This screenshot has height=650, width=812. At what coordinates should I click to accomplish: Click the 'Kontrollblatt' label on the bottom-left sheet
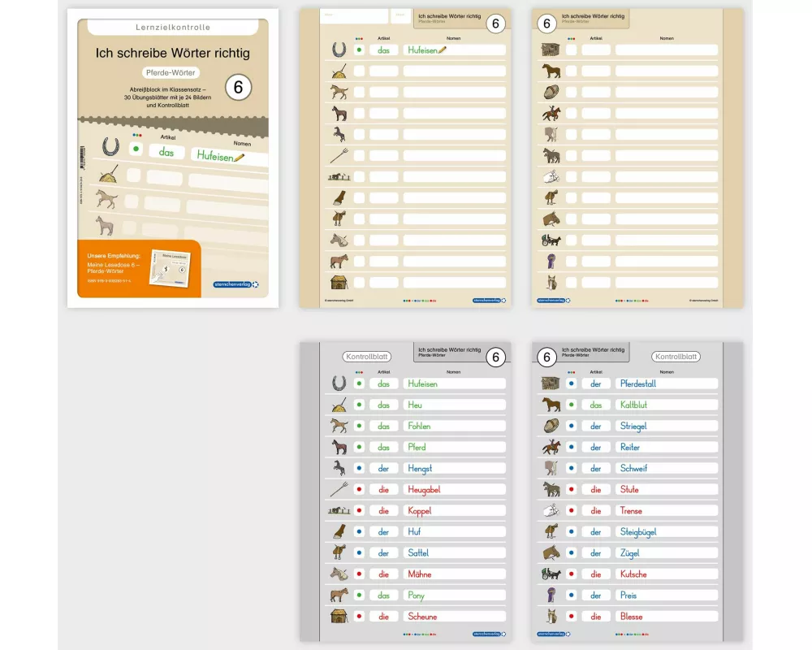367,357
